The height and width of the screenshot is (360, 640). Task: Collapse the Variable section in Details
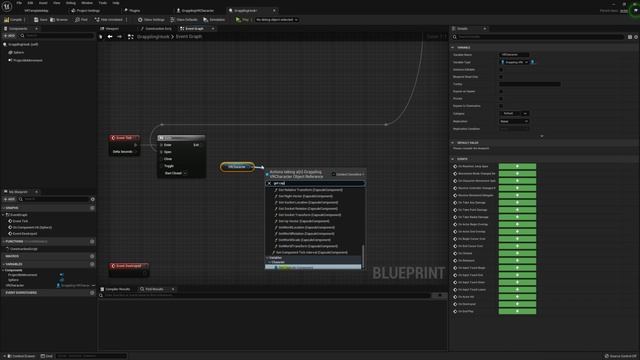[x=453, y=48]
